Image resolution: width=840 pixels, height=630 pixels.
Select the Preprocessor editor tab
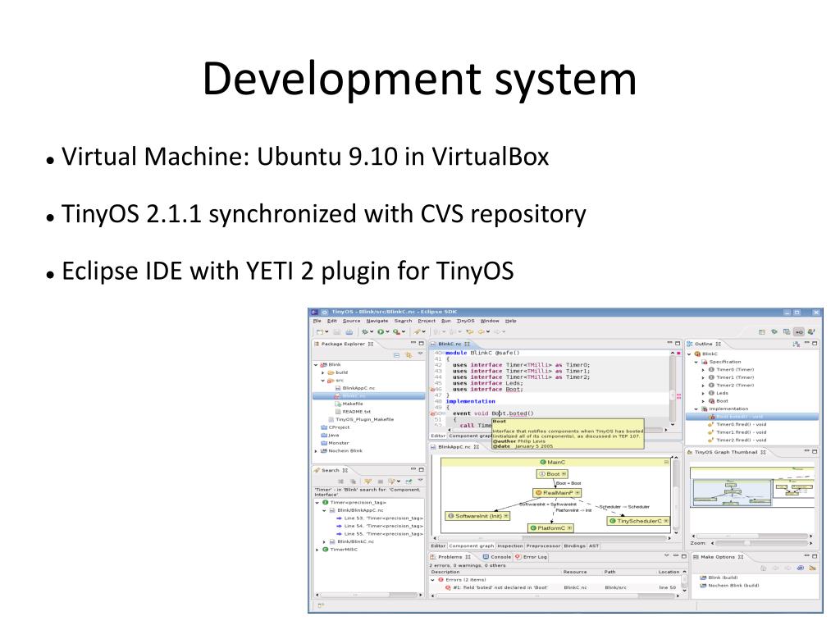(x=543, y=546)
